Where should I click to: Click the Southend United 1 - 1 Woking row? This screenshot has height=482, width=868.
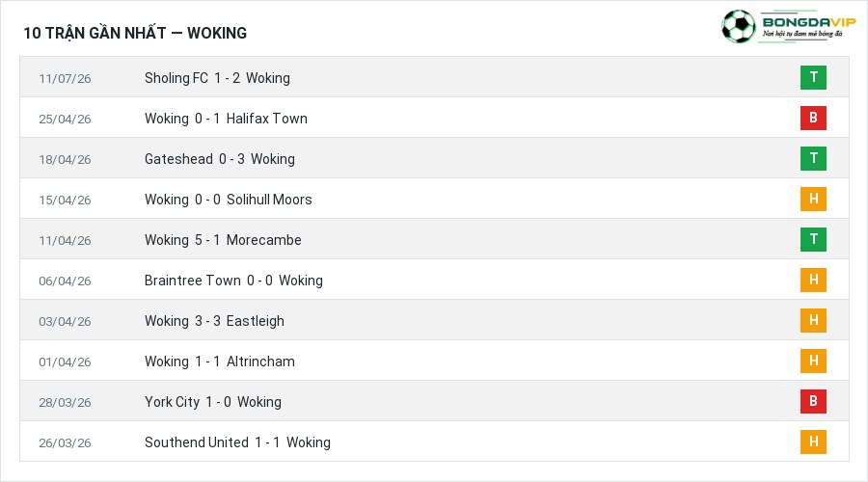(435, 442)
